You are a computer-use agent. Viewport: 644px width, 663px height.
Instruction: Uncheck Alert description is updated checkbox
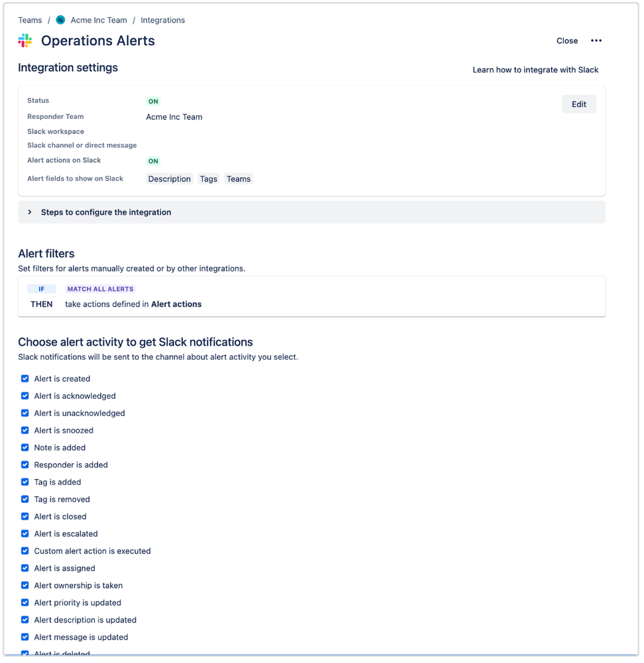coord(25,620)
